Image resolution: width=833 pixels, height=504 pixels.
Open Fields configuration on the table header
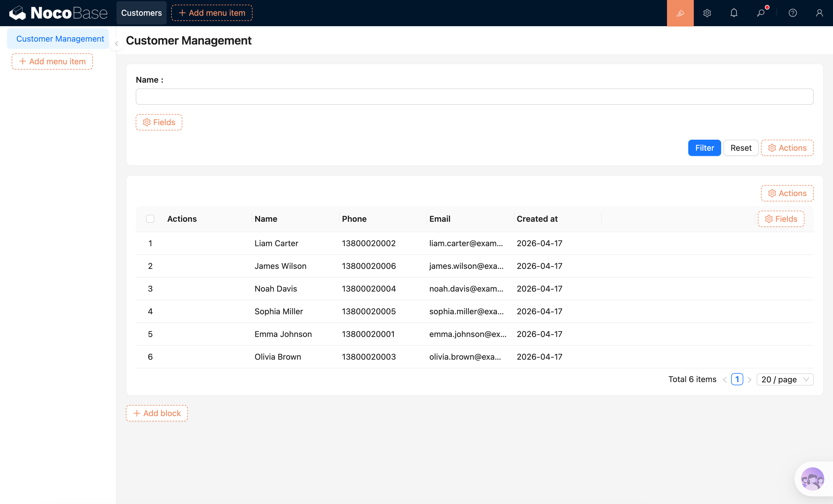(781, 219)
